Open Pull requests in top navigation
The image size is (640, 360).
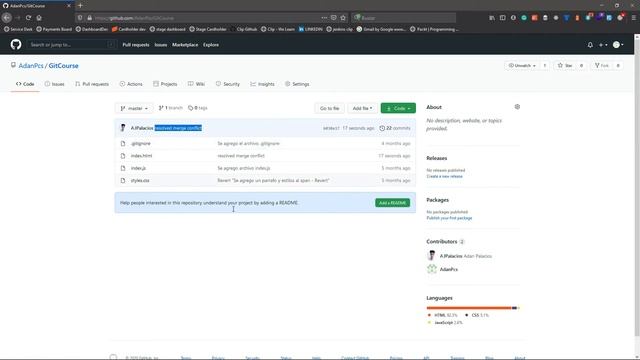point(136,45)
